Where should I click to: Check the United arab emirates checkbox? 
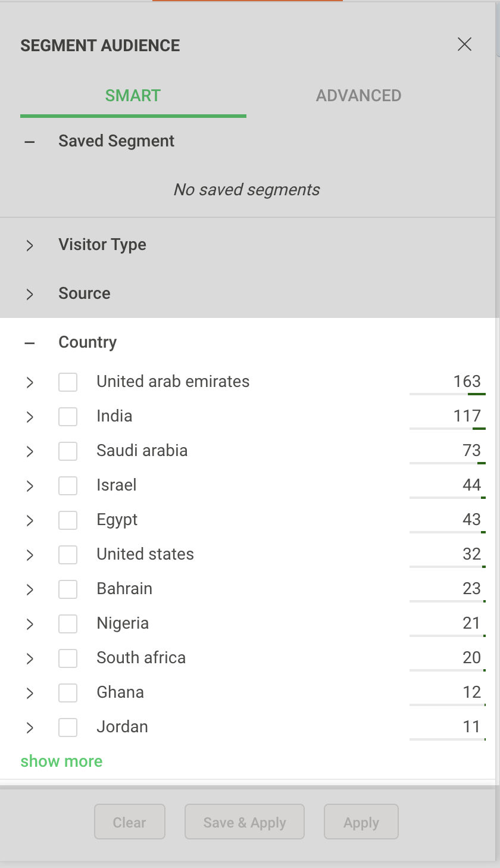68,382
